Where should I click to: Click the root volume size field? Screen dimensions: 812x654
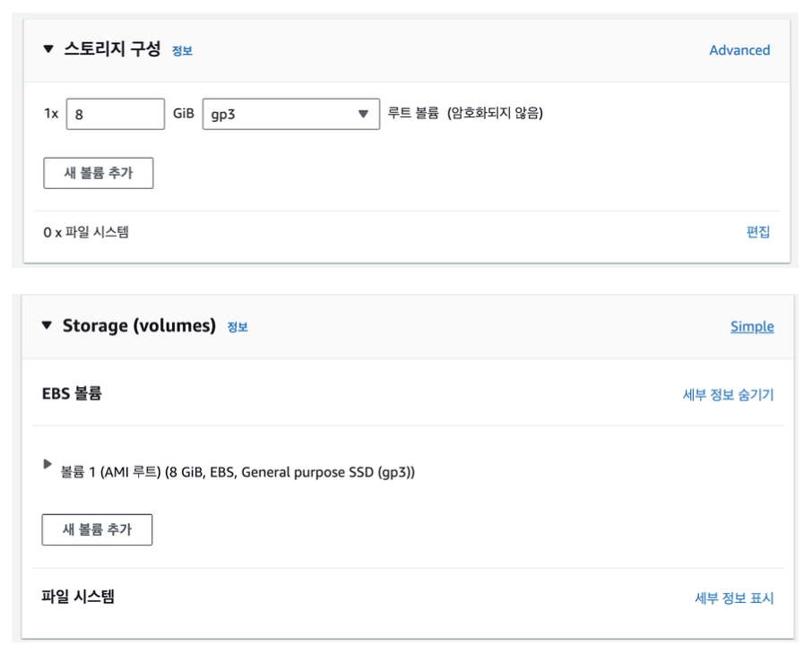tap(115, 114)
